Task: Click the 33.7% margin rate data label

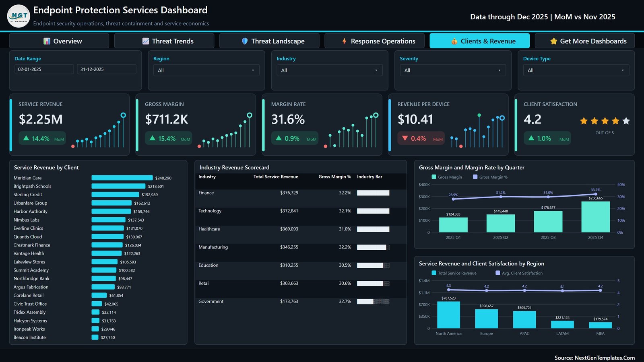Action: point(596,190)
